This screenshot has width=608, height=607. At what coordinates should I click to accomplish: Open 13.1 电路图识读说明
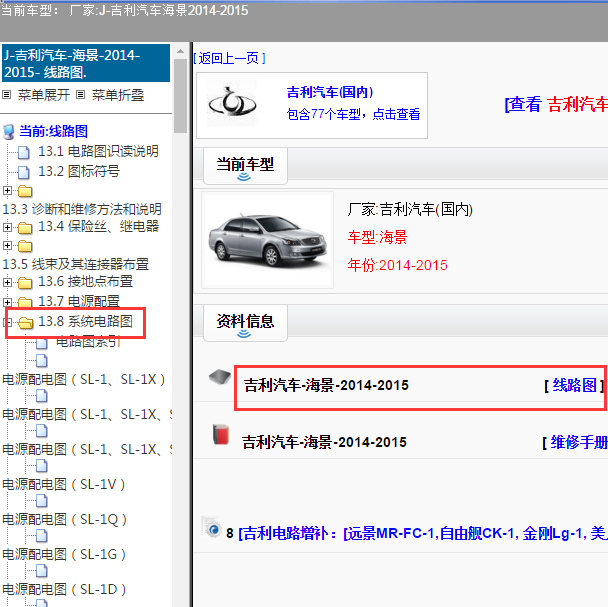pos(98,151)
